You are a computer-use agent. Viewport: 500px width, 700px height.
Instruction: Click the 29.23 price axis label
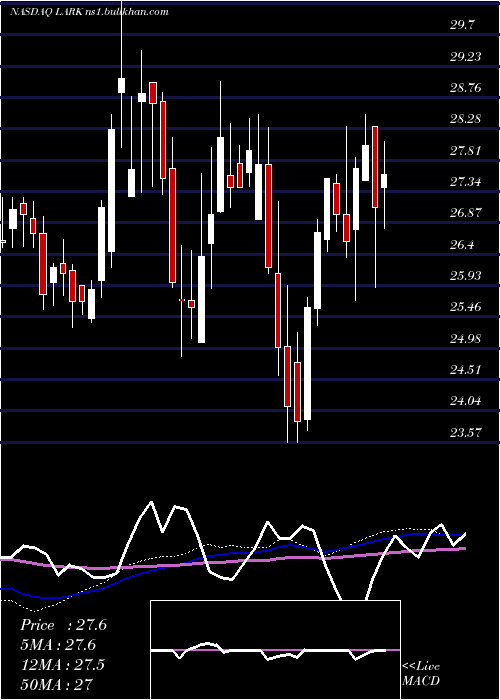(x=465, y=57)
